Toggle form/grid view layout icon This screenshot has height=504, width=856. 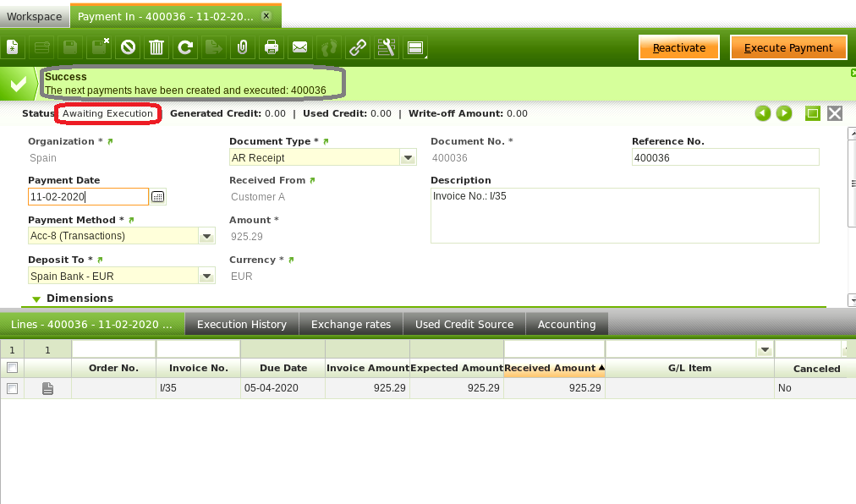click(x=415, y=47)
